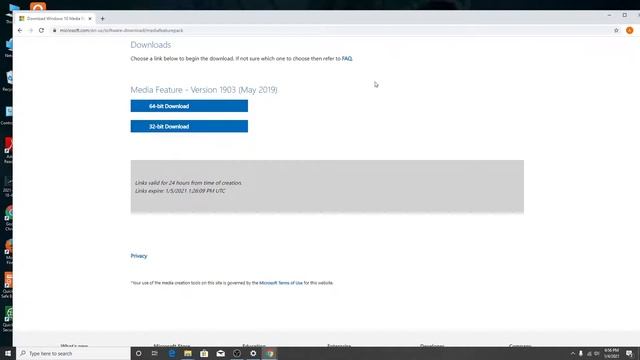This screenshot has width=640, height=360.
Task: Click the microphone tray icon
Action: (x=581, y=353)
